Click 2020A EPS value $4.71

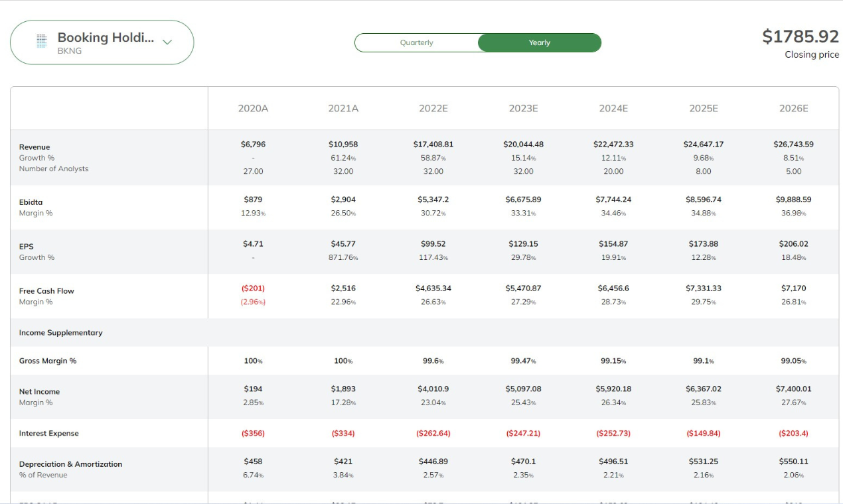click(x=253, y=244)
